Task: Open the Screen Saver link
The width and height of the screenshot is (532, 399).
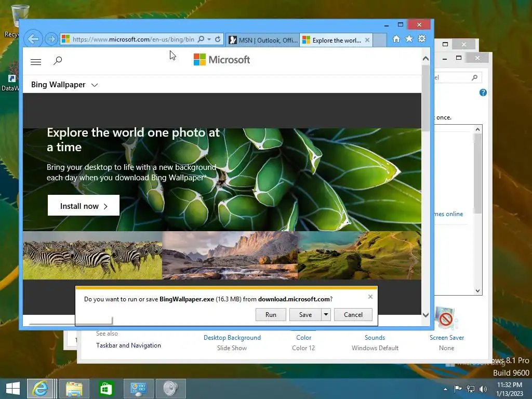Action: click(x=446, y=338)
